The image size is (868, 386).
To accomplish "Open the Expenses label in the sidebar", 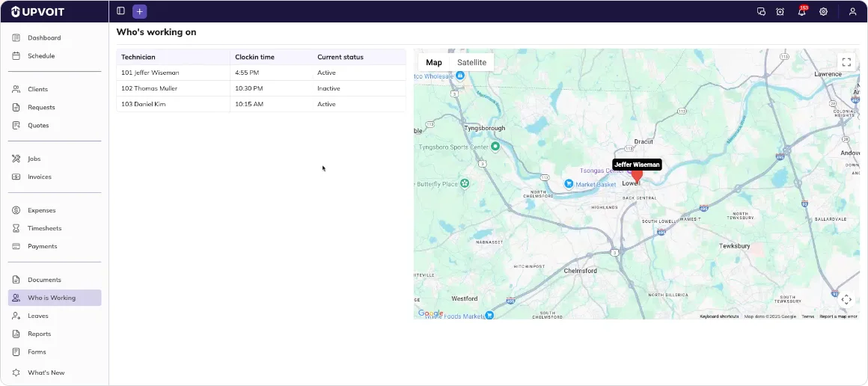I will 41,210.
